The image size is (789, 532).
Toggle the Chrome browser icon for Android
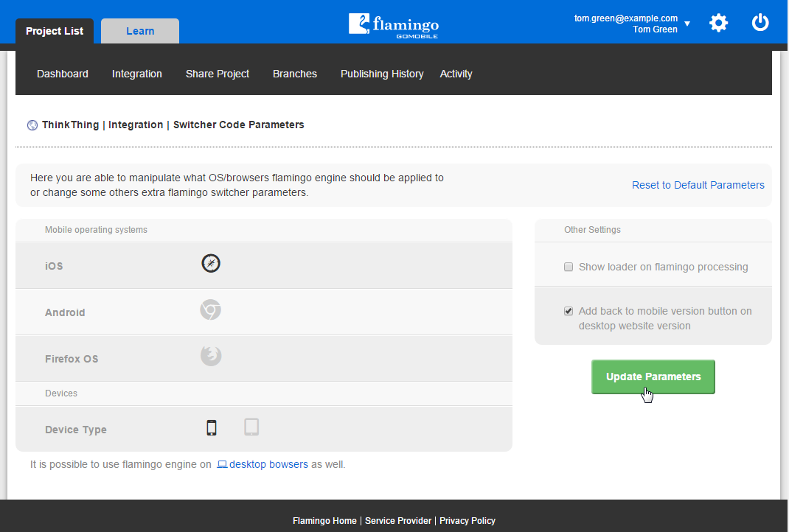click(210, 309)
